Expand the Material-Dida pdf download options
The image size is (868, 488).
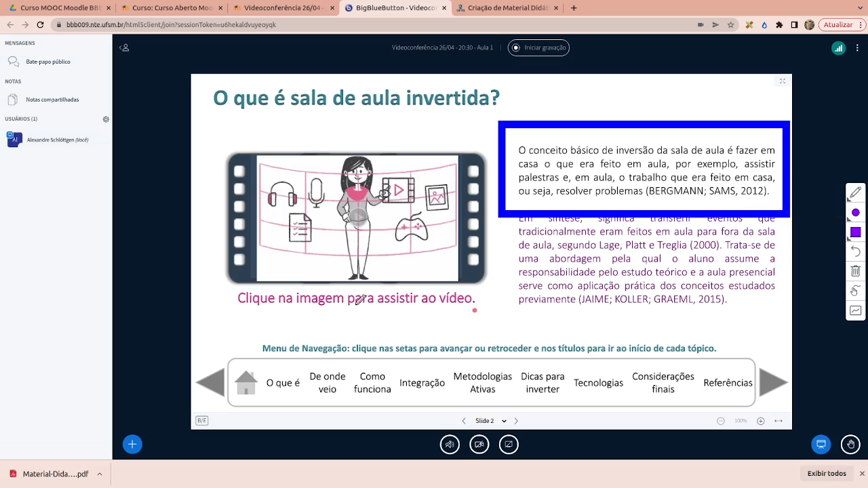coord(100,474)
